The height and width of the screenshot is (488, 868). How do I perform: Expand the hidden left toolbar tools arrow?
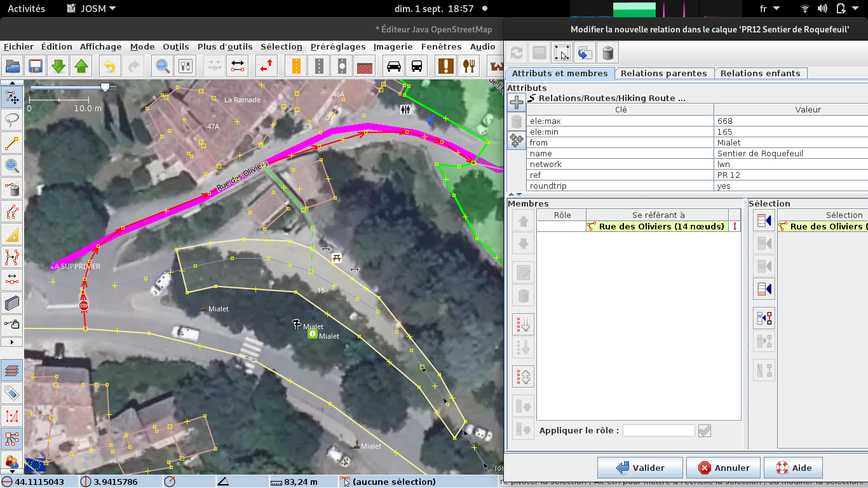coord(12,342)
